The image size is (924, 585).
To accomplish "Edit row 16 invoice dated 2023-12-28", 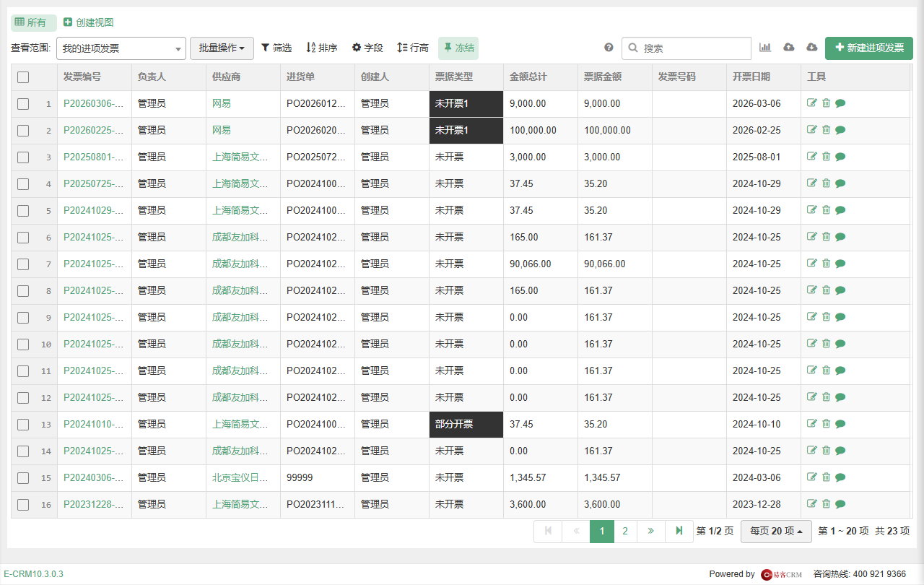I will point(812,504).
